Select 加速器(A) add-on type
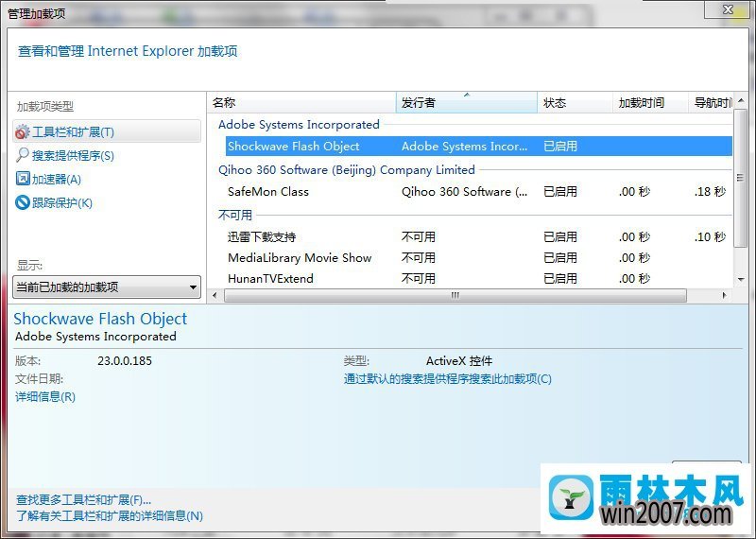This screenshot has width=756, height=539. (x=57, y=180)
